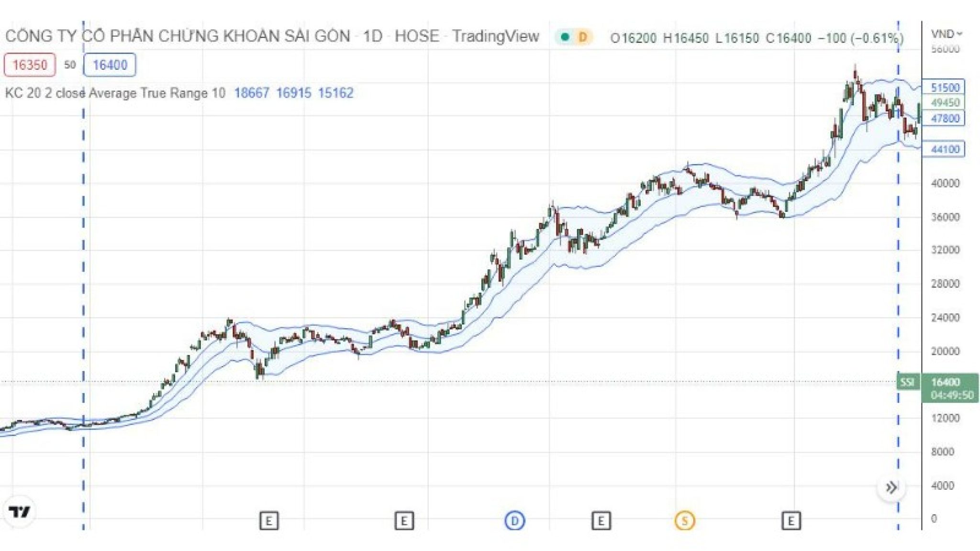The image size is (980, 551).
Task: Click the green 49450 price label
Action: point(945,103)
